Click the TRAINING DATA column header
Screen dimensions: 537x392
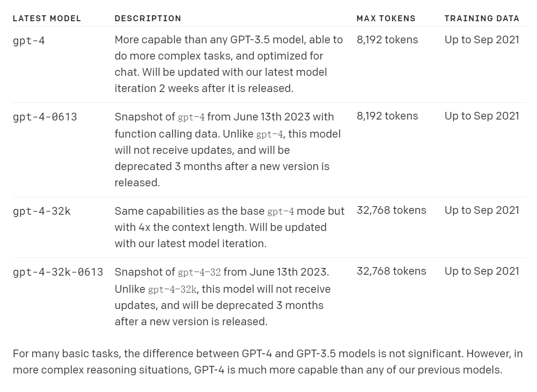[x=482, y=18]
